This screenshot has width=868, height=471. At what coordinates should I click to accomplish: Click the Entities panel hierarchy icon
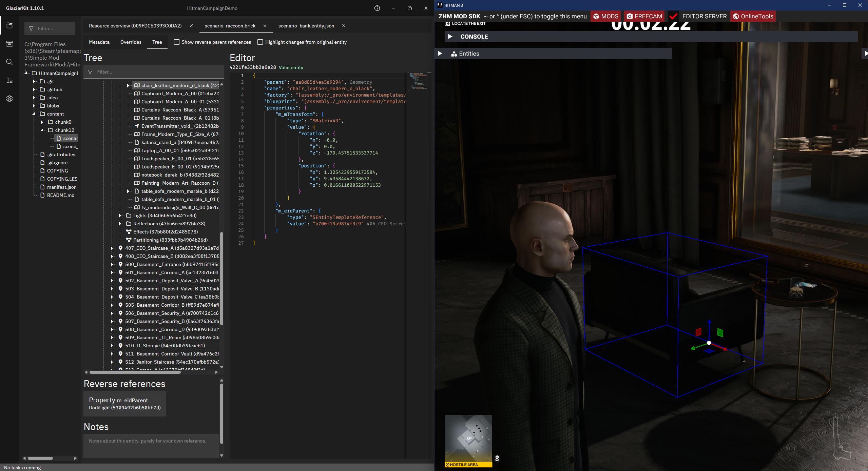454,54
